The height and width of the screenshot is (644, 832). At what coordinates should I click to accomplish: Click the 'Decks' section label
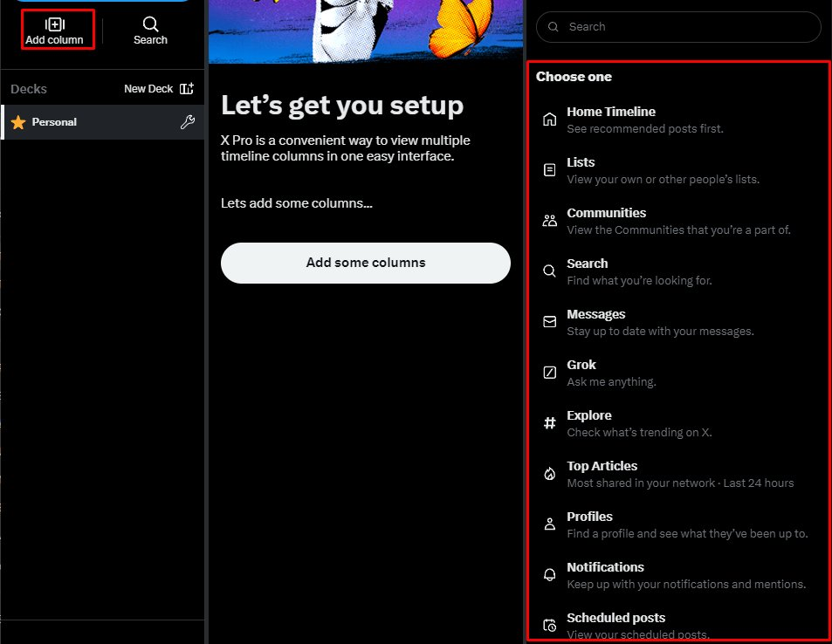(29, 89)
